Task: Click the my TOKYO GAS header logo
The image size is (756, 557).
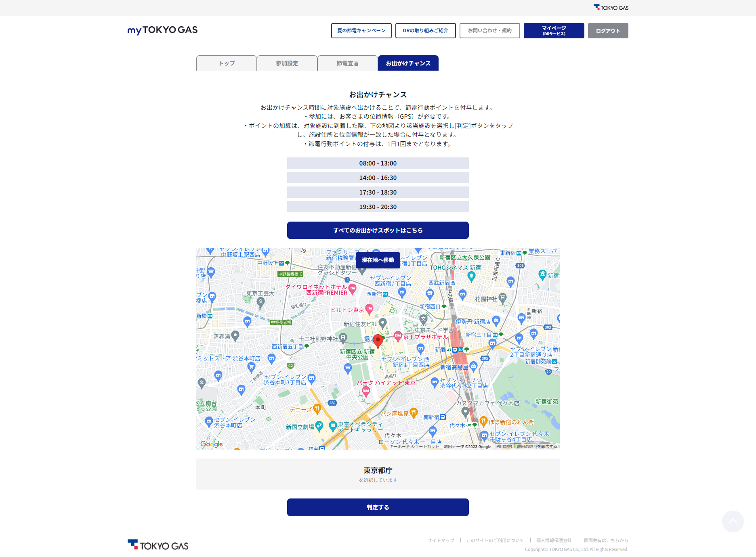Action: (162, 30)
